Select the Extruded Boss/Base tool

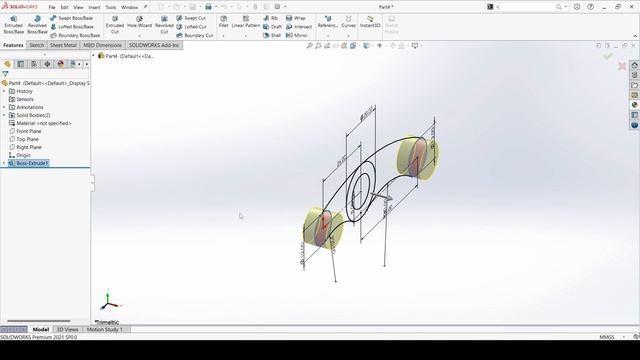13,25
